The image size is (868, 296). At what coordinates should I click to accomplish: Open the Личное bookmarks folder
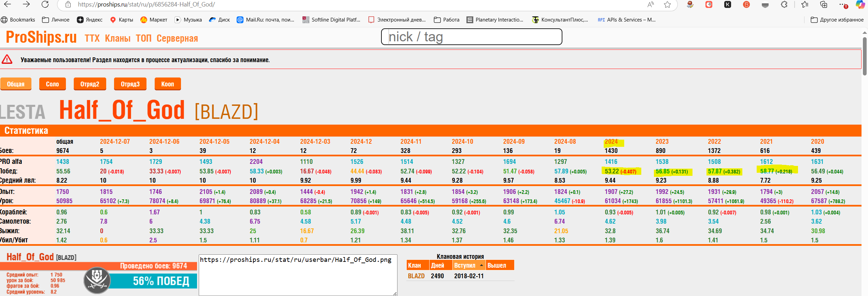[x=56, y=20]
